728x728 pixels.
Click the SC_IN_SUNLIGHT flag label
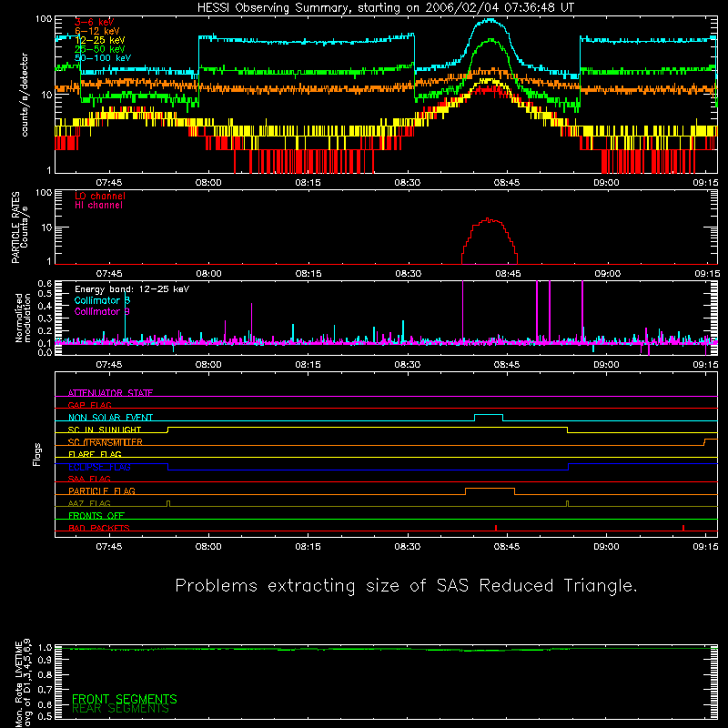click(x=105, y=430)
